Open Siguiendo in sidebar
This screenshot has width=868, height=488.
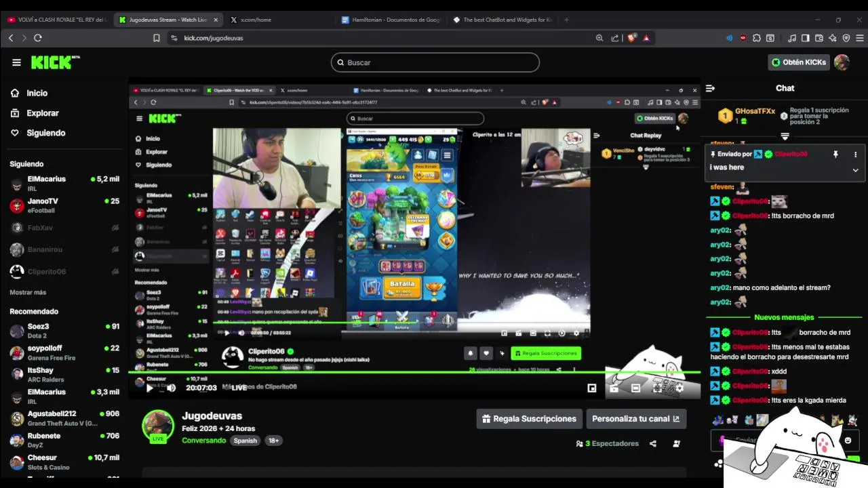46,133
